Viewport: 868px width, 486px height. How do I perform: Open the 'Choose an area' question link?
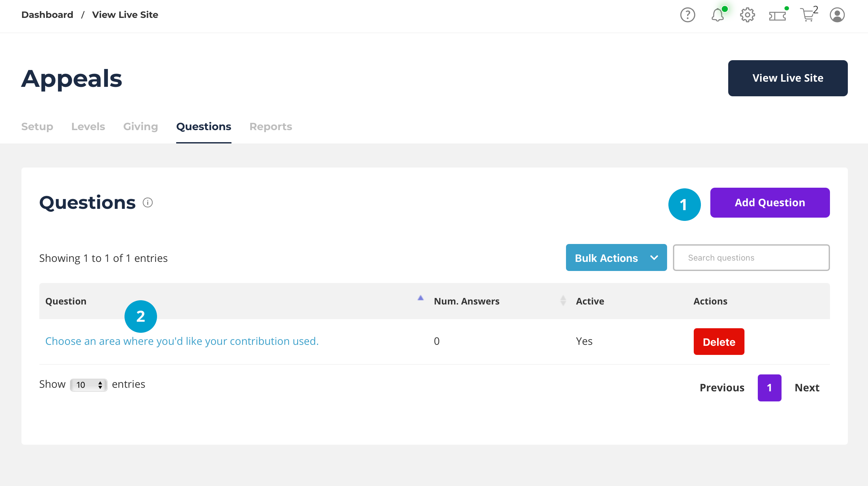(x=182, y=341)
